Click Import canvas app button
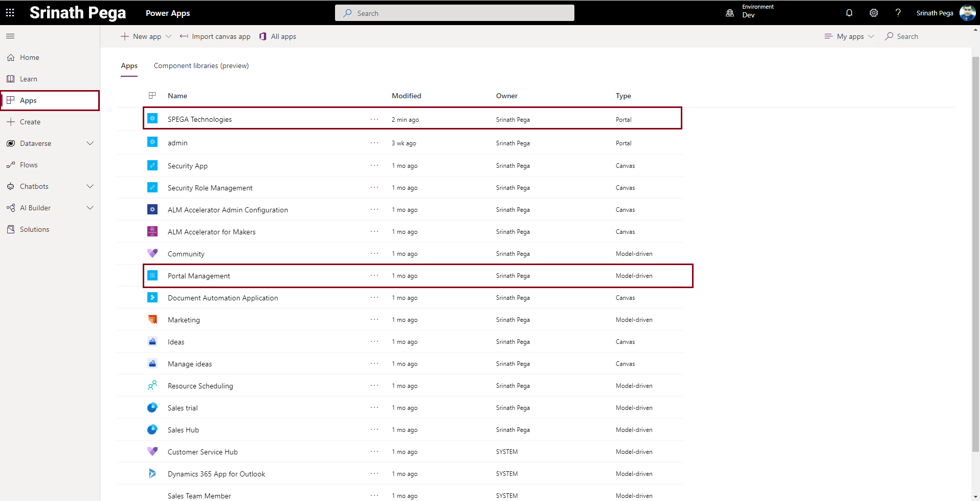This screenshot has width=980, height=501. (x=215, y=36)
